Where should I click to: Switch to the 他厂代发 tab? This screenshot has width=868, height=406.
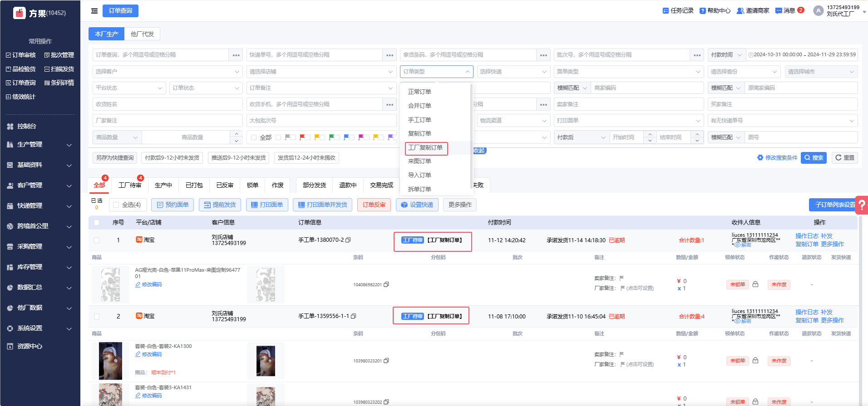point(142,34)
